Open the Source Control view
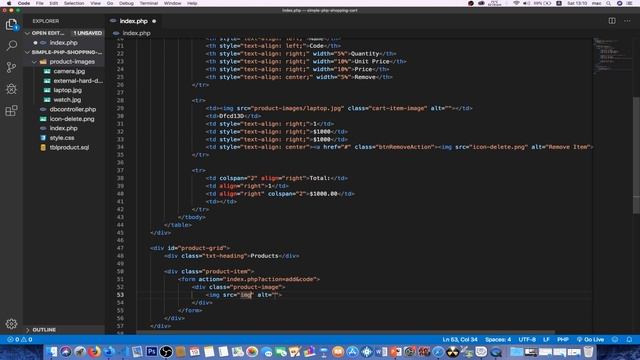This screenshot has height=360, width=640. (11, 67)
